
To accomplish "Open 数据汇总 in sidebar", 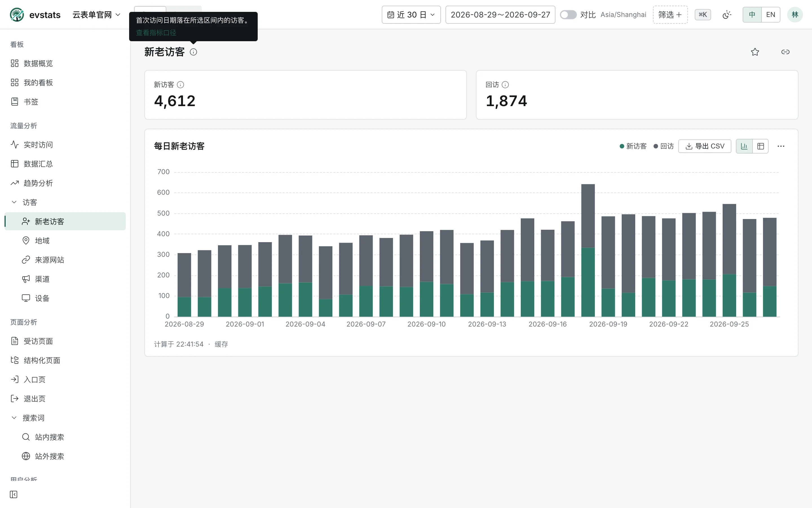I will click(65, 164).
